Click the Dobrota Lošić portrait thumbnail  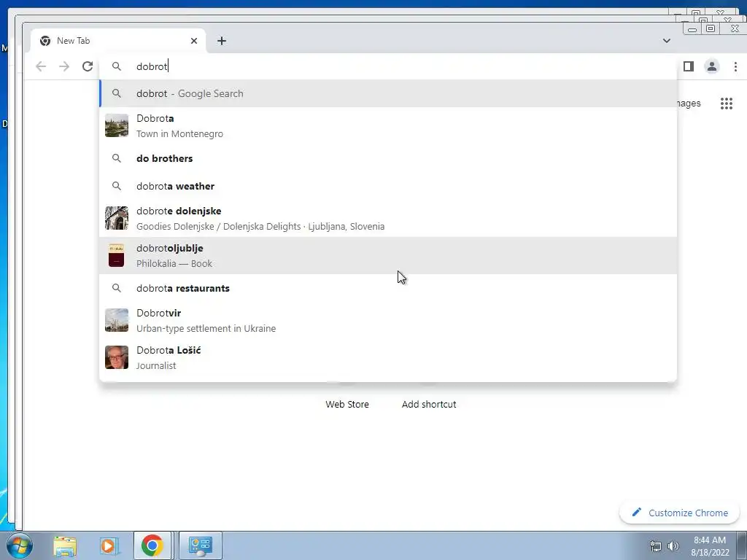[117, 357]
